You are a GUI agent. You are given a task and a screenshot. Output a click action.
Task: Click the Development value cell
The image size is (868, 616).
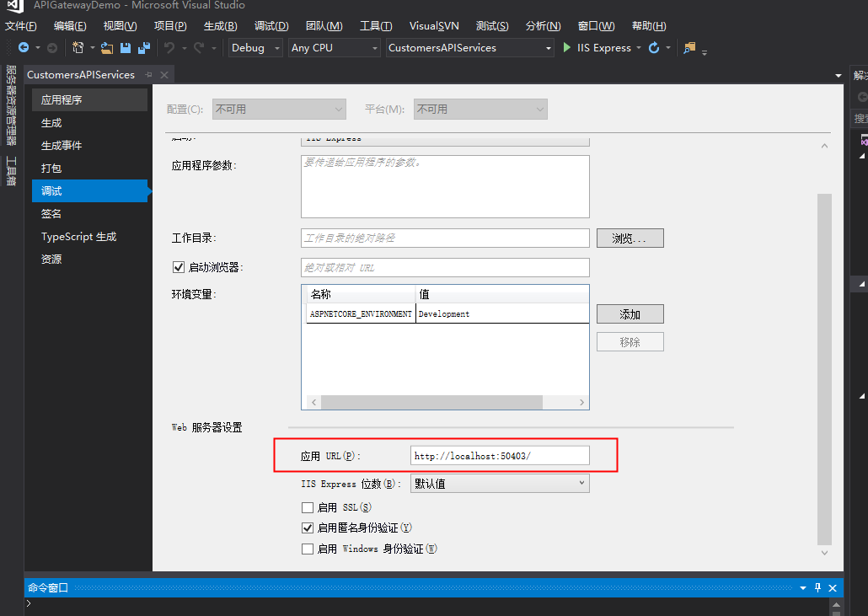(x=502, y=313)
